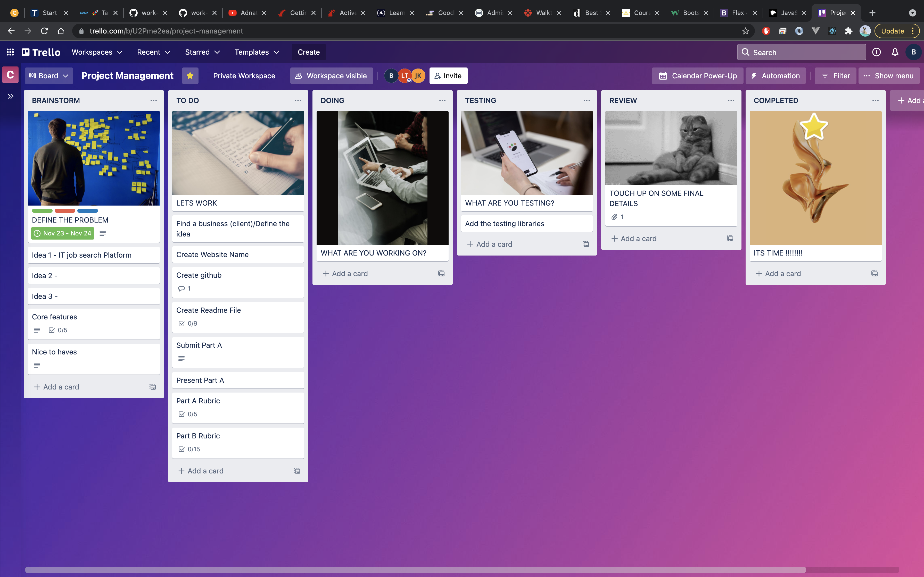Open the Trello apps grid switcher icon
The image size is (924, 577).
click(x=10, y=52)
